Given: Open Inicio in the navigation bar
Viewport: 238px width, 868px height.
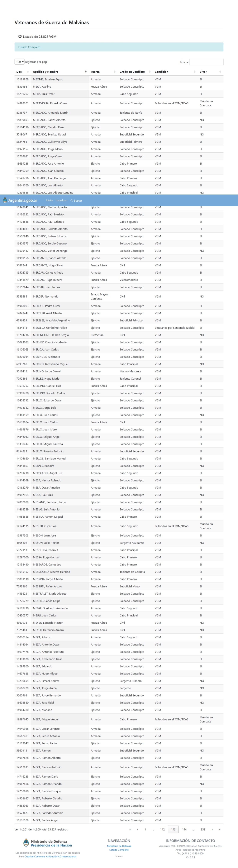Looking at the screenshot, I should 49,200.
